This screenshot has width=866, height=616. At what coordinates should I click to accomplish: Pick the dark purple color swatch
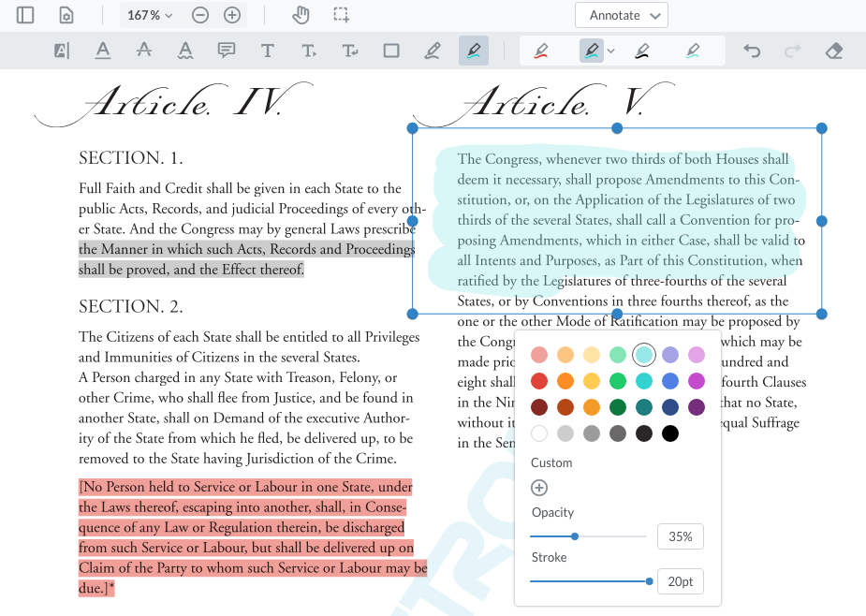click(697, 407)
